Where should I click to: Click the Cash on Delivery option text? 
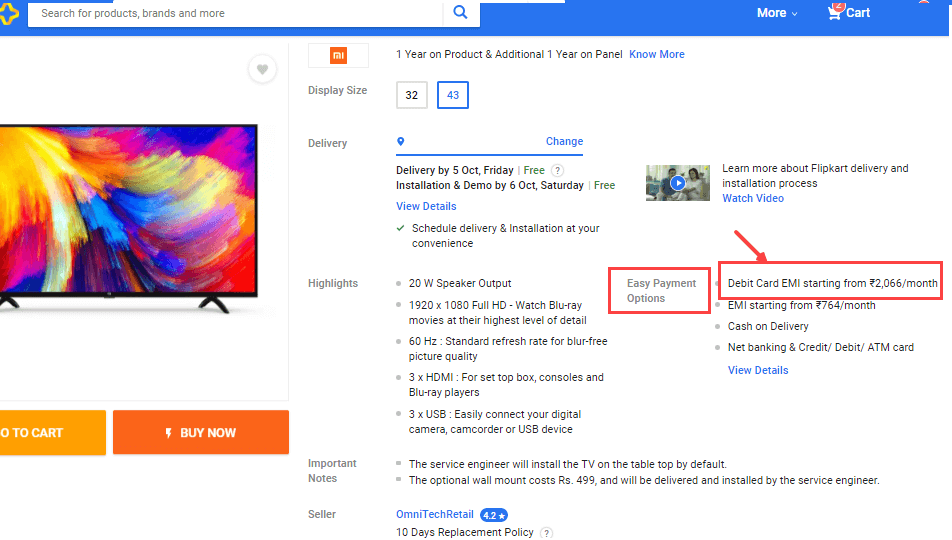(x=768, y=326)
